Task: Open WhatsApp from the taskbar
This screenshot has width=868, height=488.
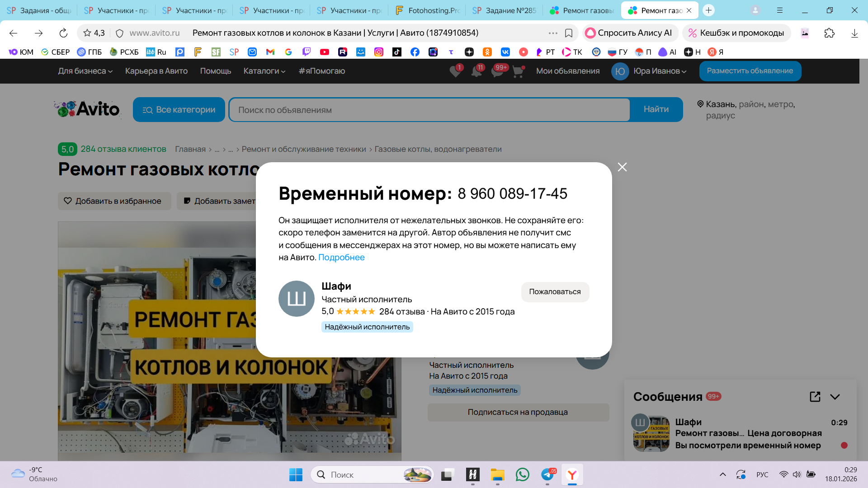Action: tap(522, 474)
